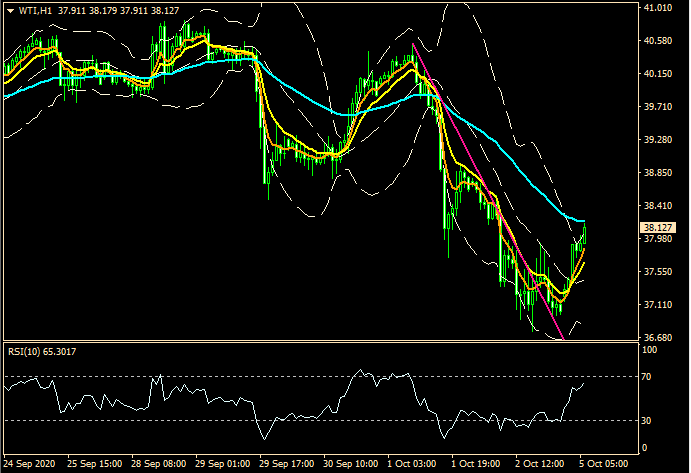Click the 5 Oct 05:00 time label

point(606,465)
